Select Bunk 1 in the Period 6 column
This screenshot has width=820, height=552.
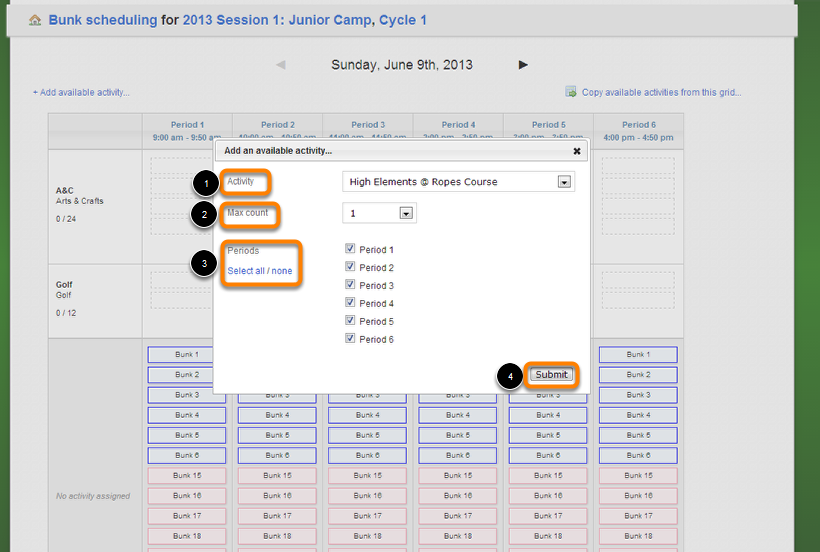tap(637, 355)
